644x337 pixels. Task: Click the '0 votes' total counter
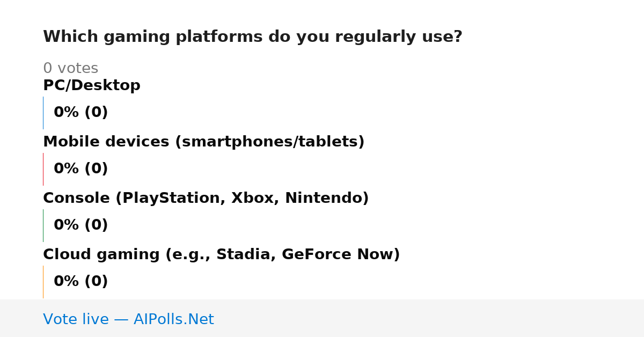(70, 69)
